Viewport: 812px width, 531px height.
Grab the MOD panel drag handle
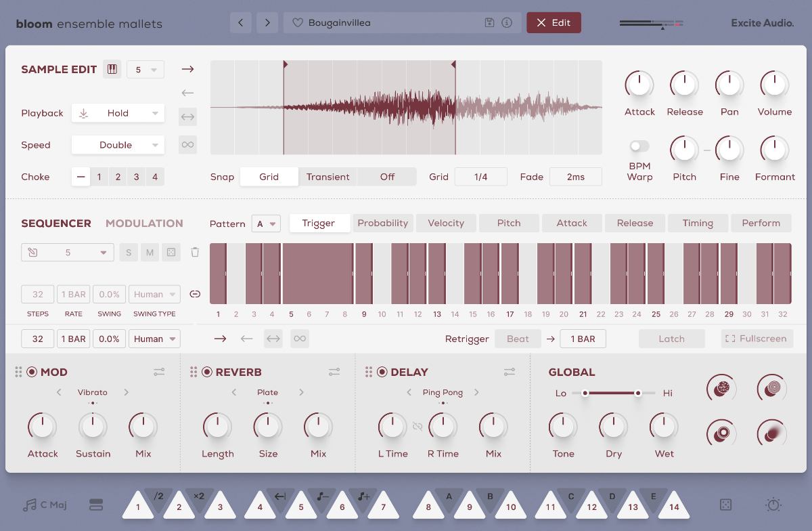18,372
